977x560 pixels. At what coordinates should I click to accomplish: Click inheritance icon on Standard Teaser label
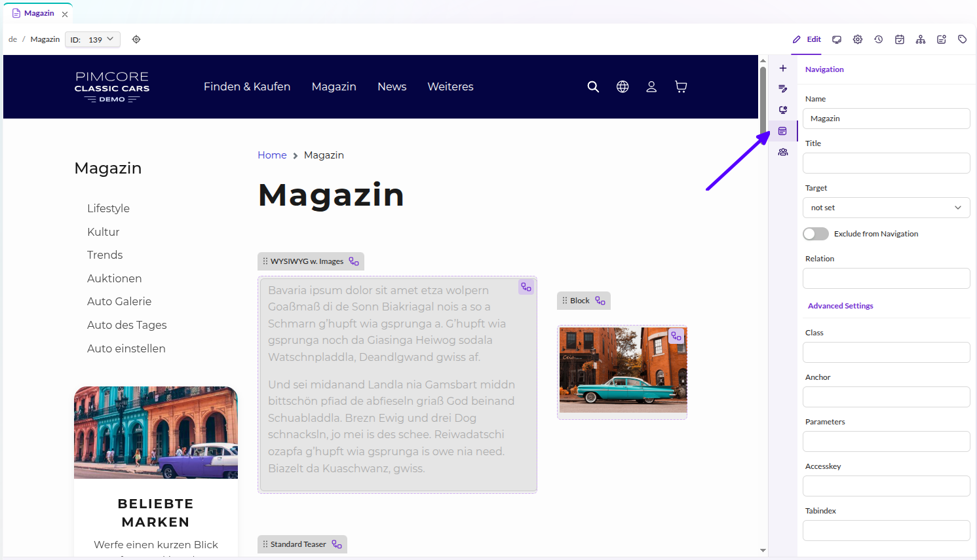coord(337,544)
